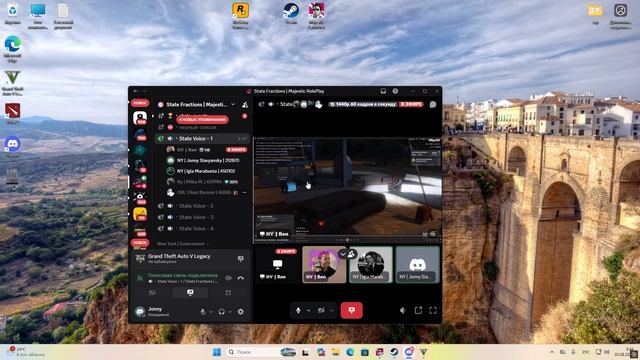
Task: Open top server icon in server list
Action: [x=140, y=118]
